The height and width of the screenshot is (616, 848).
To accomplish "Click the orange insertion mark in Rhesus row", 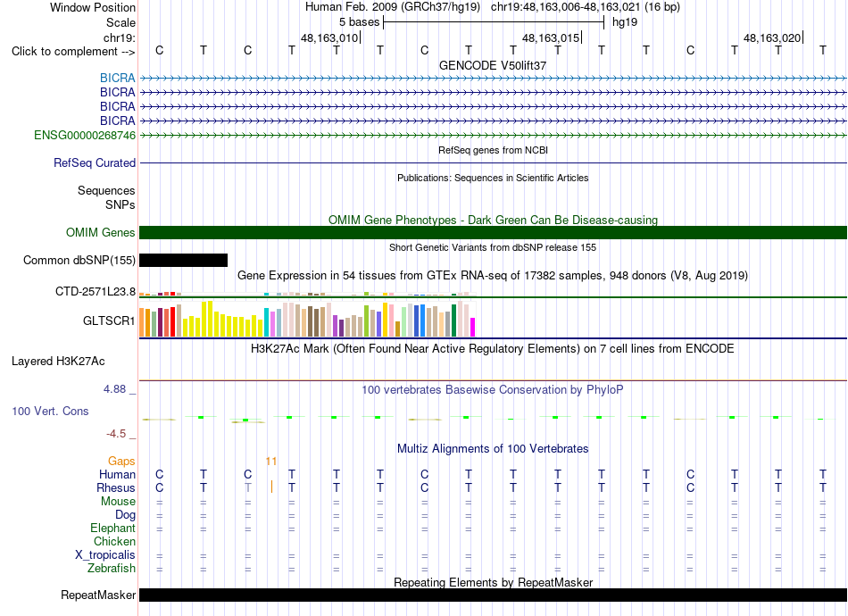I will point(271,487).
